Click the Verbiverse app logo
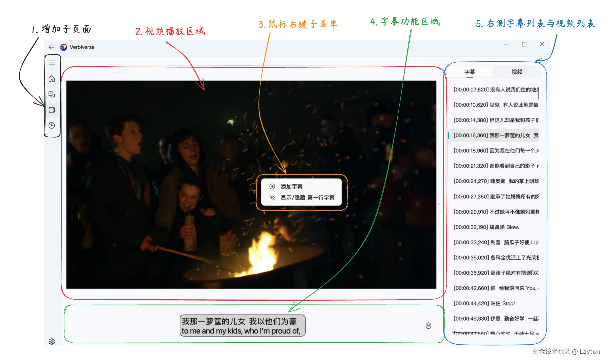This screenshot has width=609, height=364. click(x=63, y=47)
